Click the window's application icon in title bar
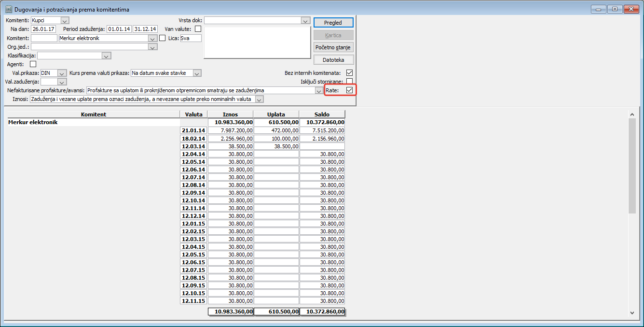Viewport: 644px width, 327px height. (x=8, y=9)
